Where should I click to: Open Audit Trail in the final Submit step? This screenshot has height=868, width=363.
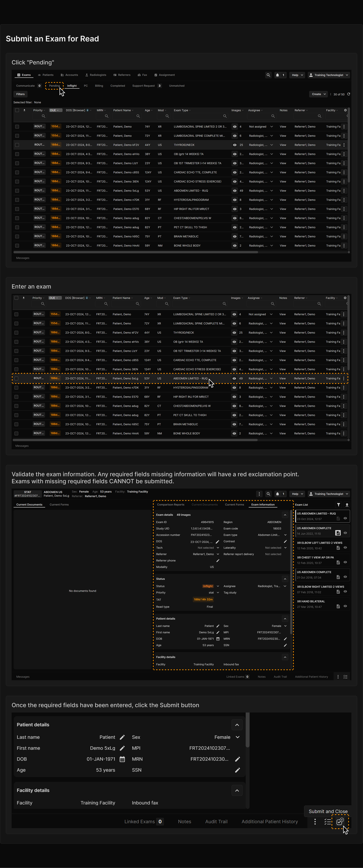click(216, 822)
